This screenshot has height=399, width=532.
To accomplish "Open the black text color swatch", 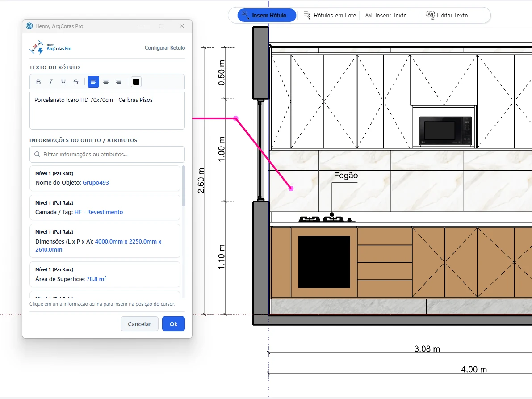I will click(136, 82).
